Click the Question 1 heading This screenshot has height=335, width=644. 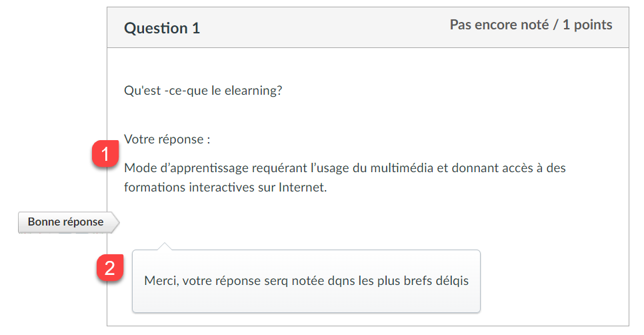[x=162, y=28]
